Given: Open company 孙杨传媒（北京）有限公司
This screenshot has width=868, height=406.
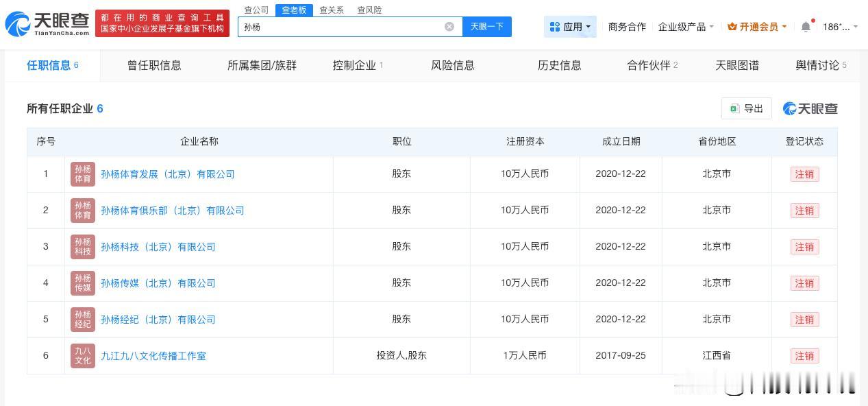Looking at the screenshot, I should coord(158,283).
